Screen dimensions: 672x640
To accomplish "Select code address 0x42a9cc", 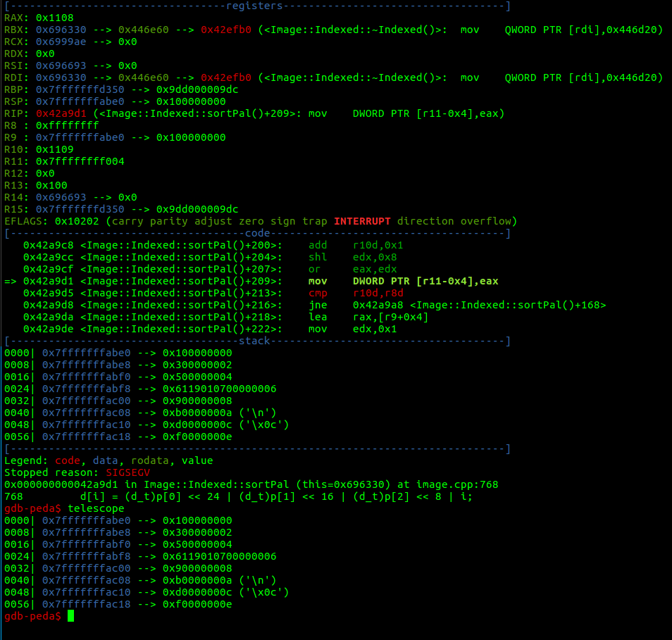I will coord(48,258).
